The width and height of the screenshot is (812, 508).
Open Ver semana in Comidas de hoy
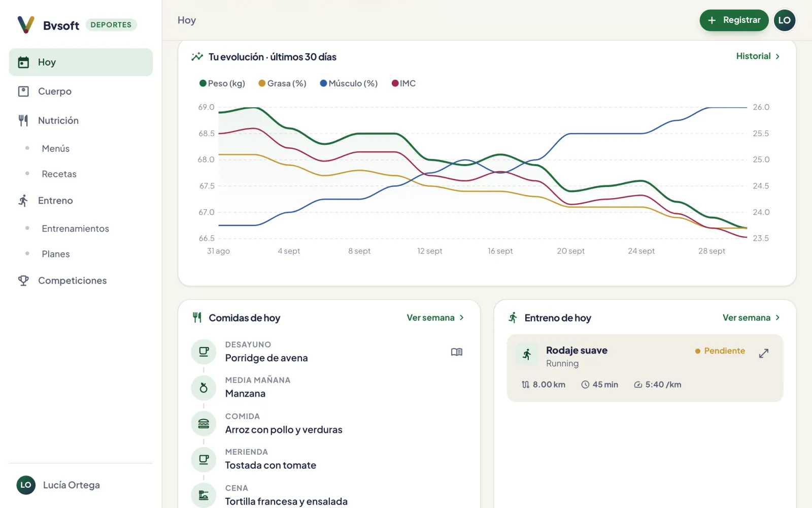coord(435,317)
